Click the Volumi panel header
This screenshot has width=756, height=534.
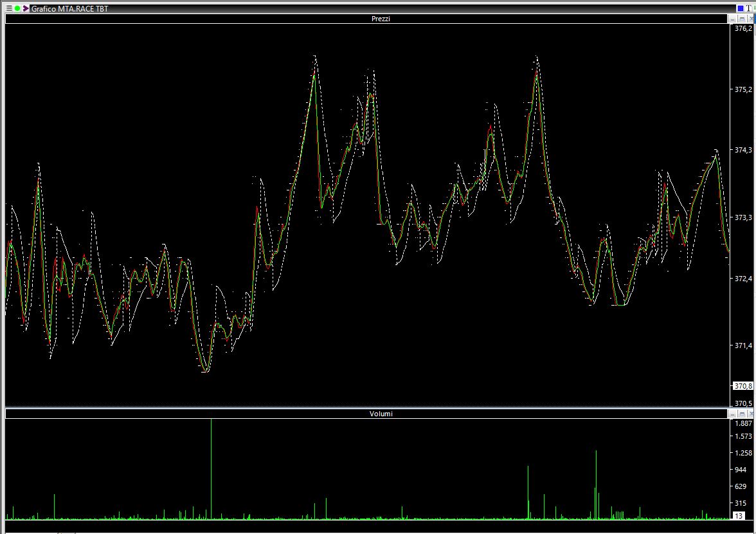[x=381, y=414]
